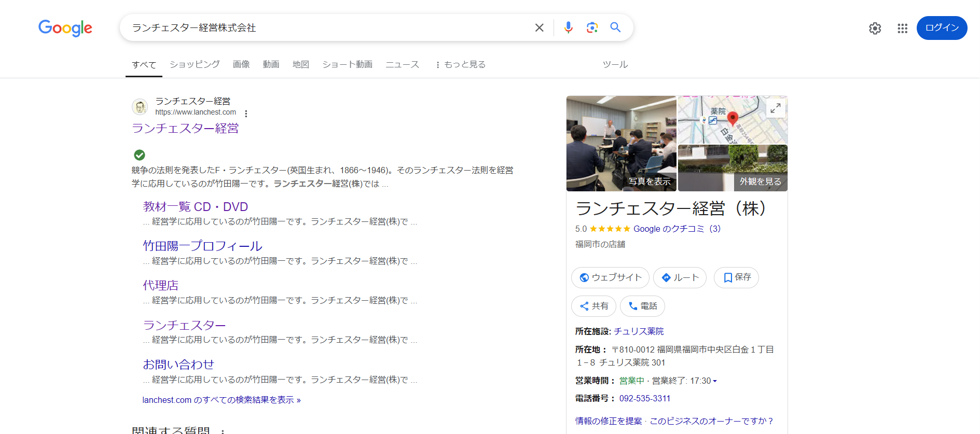View the exterior photo 外観を見る

pyautogui.click(x=733, y=168)
